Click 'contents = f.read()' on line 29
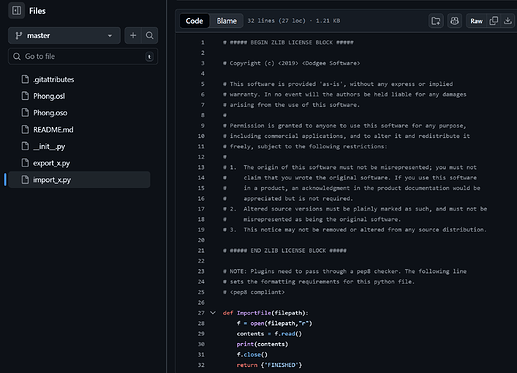Image resolution: width=517 pixels, height=373 pixels. (x=269, y=334)
